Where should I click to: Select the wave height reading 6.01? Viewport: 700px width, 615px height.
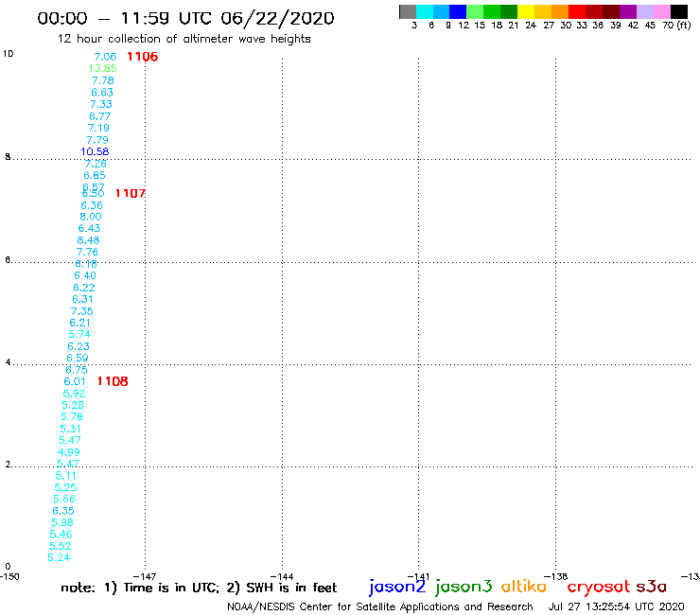[x=75, y=381]
